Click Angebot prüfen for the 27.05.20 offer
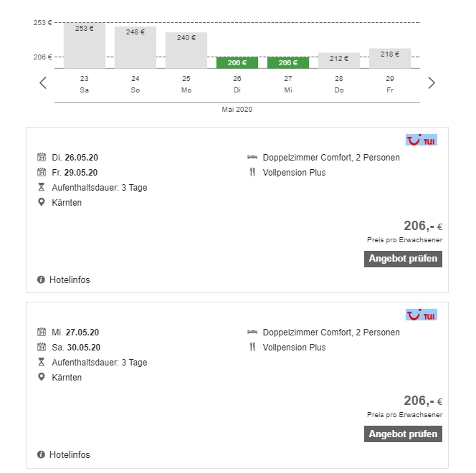 pyautogui.click(x=403, y=434)
